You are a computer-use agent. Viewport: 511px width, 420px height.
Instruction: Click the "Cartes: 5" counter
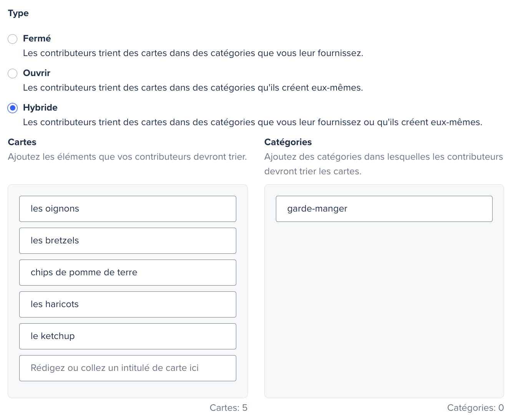[x=229, y=408]
